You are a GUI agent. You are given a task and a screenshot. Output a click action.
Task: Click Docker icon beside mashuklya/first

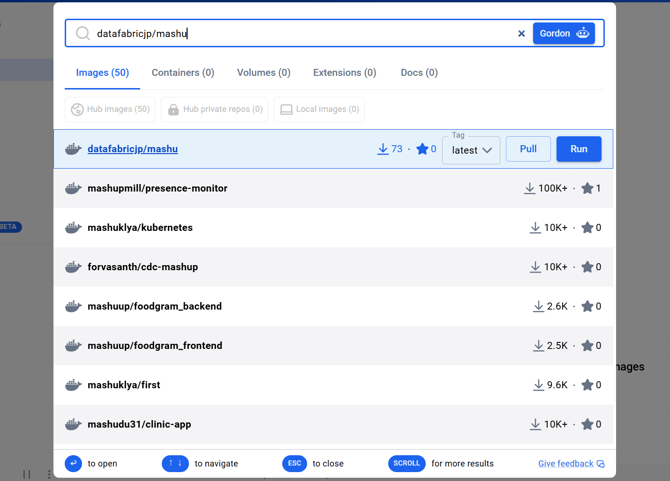(73, 384)
